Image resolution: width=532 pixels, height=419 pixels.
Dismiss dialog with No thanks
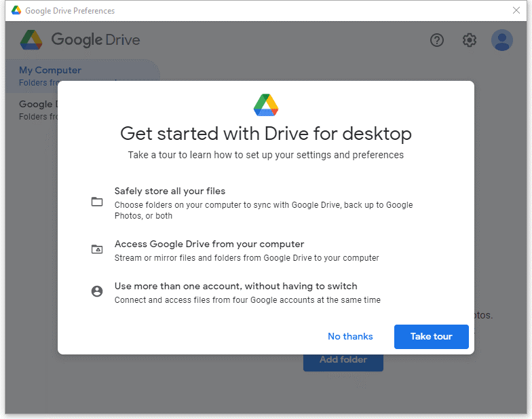(x=350, y=337)
